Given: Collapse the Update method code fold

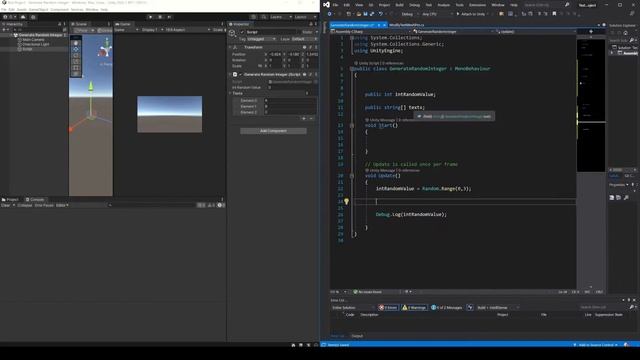Looking at the screenshot, I should click(x=352, y=176).
